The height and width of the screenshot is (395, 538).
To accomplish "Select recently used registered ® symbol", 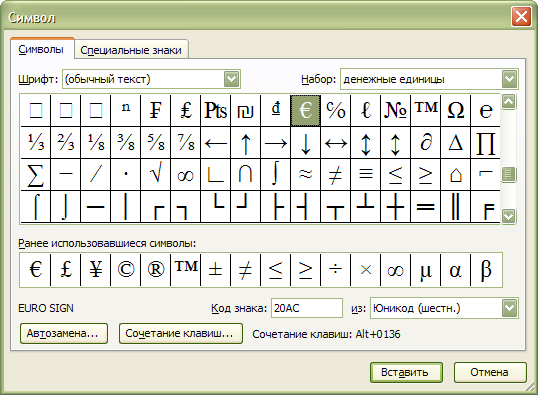I will pos(155,270).
